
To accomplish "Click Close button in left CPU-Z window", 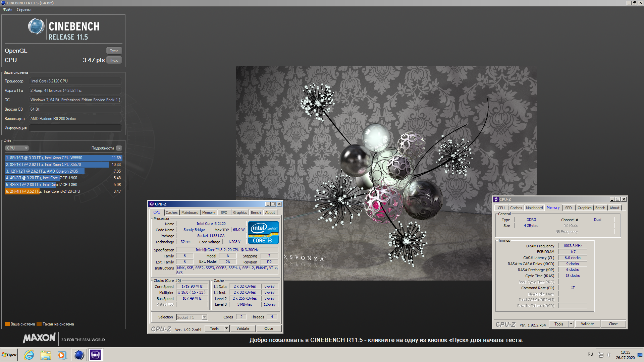I will point(269,329).
